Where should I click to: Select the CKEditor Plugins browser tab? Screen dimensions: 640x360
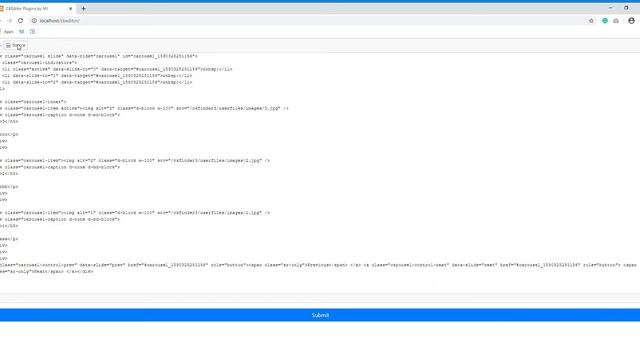pos(36,9)
